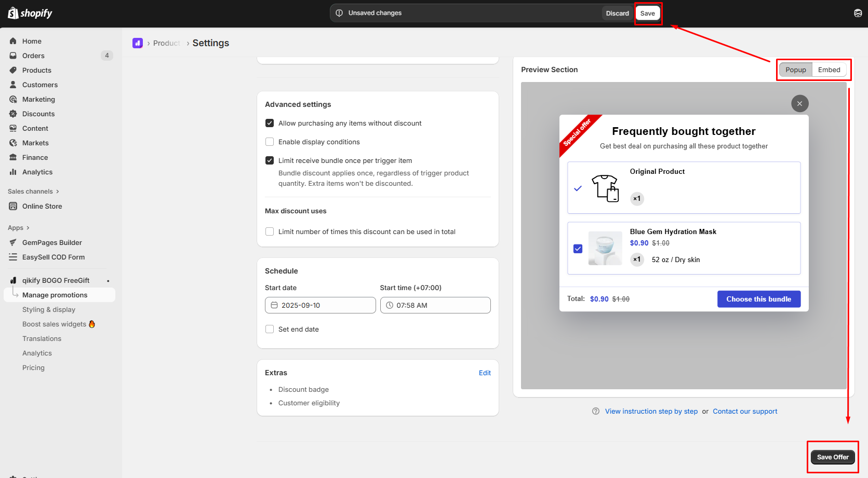Click the help icon beside View instruction

(596, 411)
